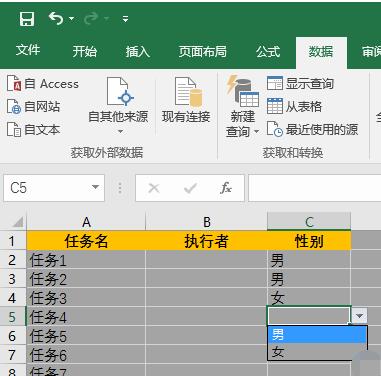
Task: Click 最近使用的源 button
Action: [312, 129]
